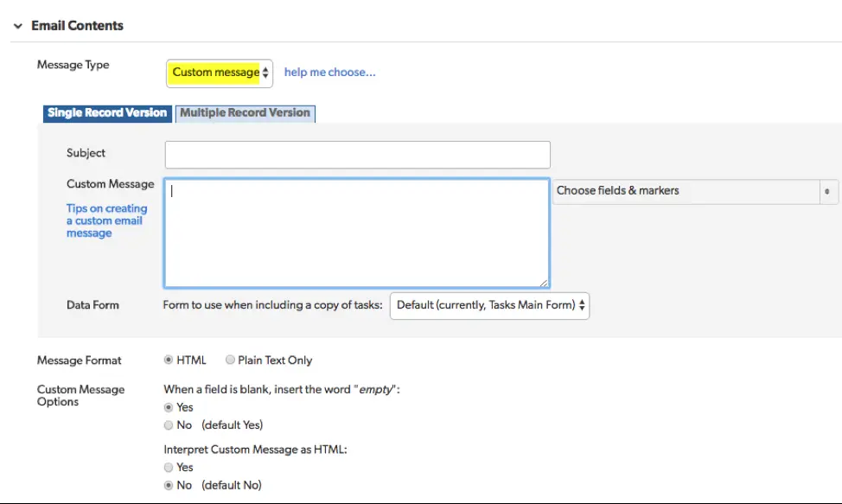This screenshot has height=504, width=842.
Task: Click the 'Email Contents' section heading
Action: click(x=77, y=26)
